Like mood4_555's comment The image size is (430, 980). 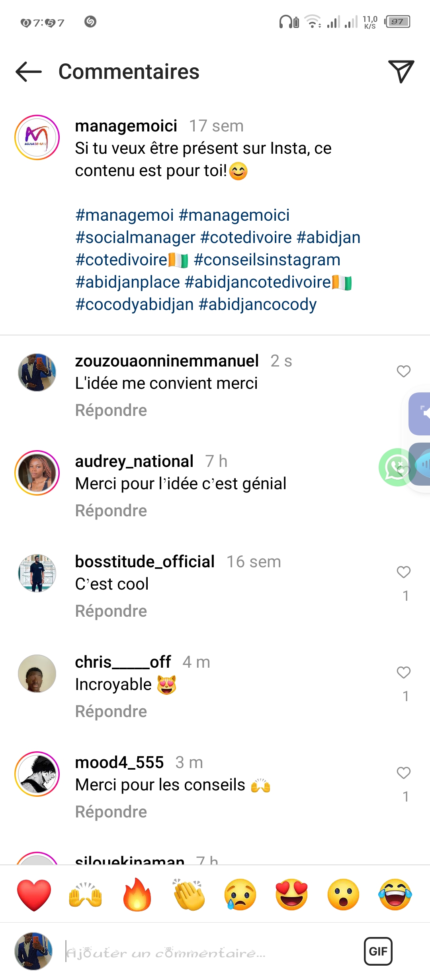(403, 773)
